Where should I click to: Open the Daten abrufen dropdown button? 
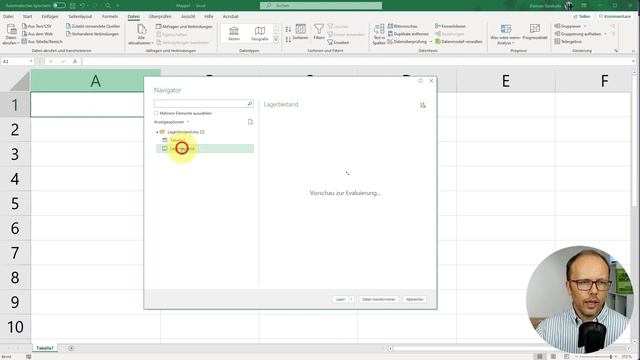point(11,33)
